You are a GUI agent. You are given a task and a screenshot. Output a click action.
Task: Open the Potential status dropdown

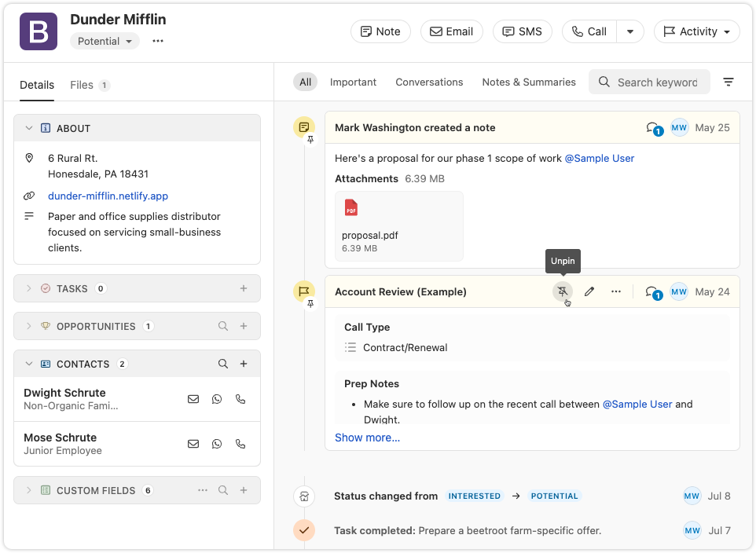pos(105,41)
